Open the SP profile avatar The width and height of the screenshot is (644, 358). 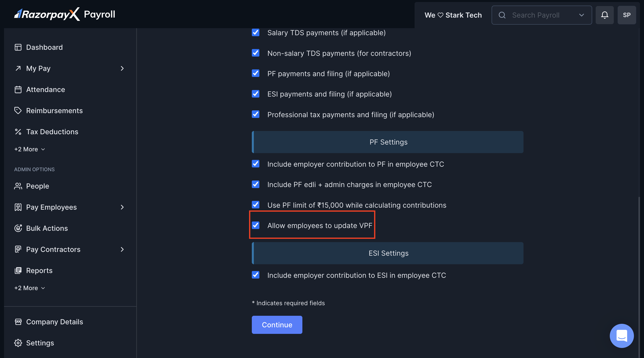coord(627,15)
